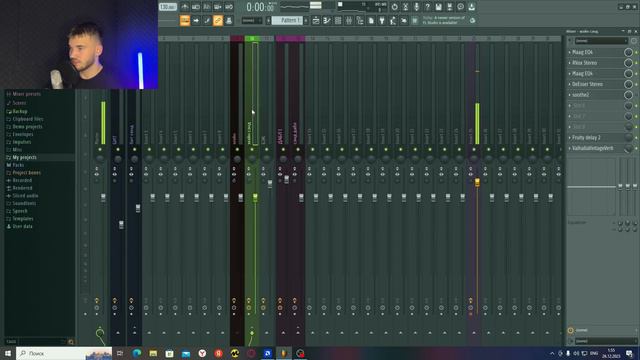Toggle the Maag EQ4 first slot enable LED
The width and height of the screenshot is (640, 360).
[x=636, y=52]
